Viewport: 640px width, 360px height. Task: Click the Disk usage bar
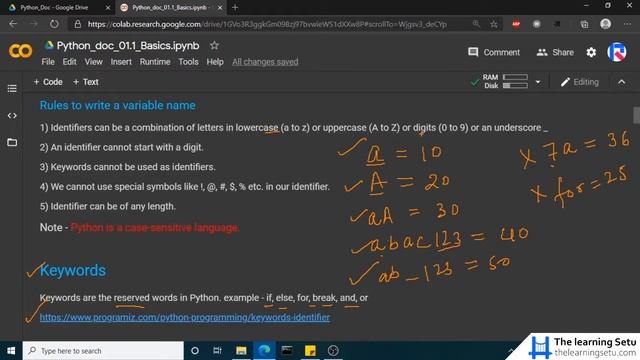click(x=515, y=85)
